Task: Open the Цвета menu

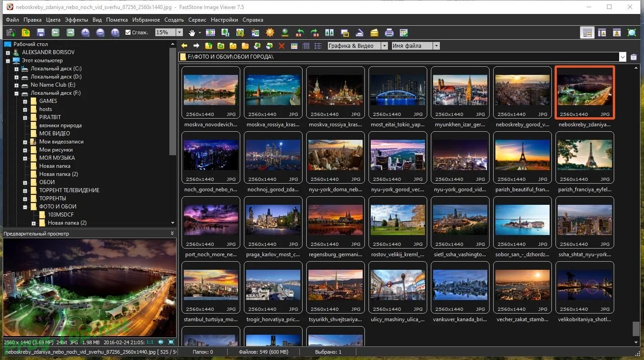Action: 53,20
